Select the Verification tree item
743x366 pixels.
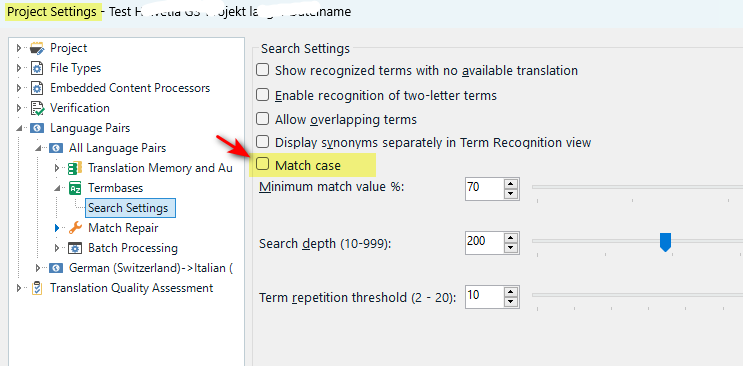80,108
